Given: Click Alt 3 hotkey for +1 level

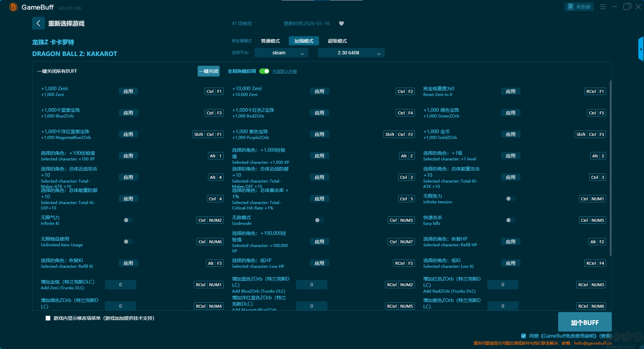Looking at the screenshot, I should pyautogui.click(x=598, y=156).
